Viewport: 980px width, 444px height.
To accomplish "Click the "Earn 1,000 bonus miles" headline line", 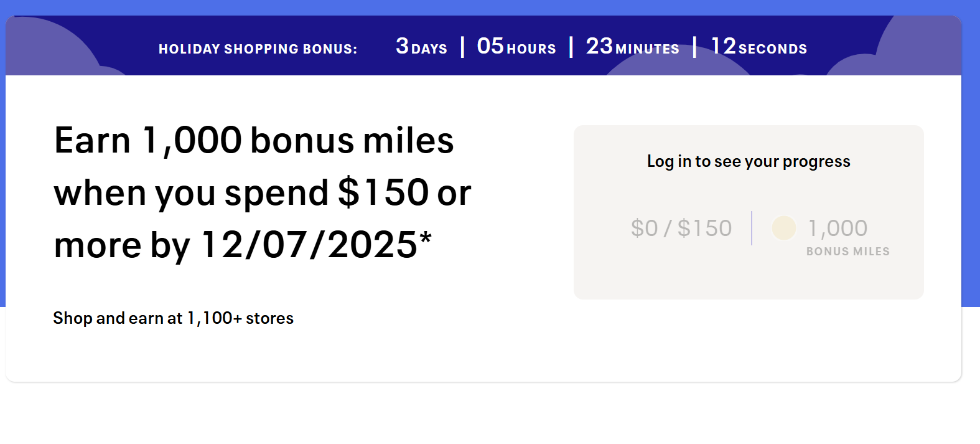I will [x=254, y=140].
